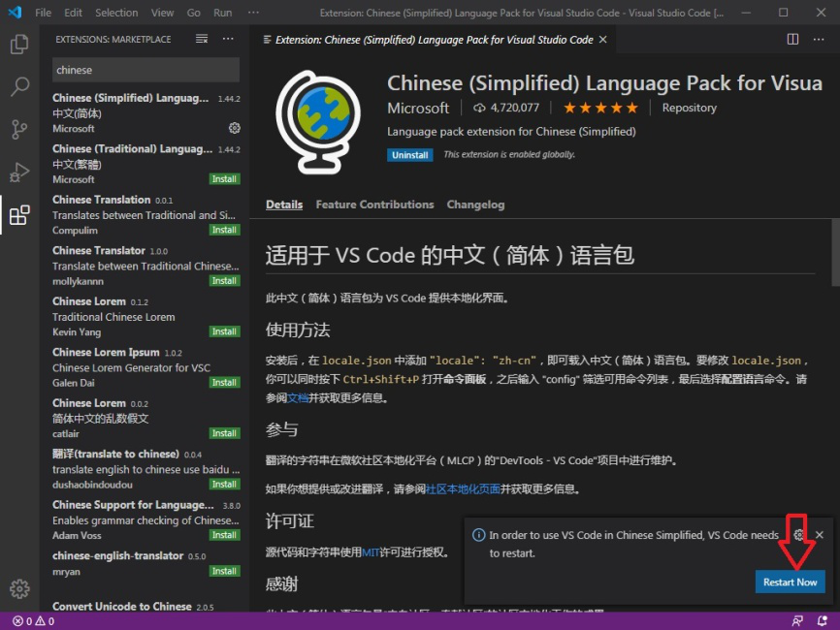The height and width of the screenshot is (630, 840).
Task: Click the details page vertical scrollbar
Action: point(835,252)
